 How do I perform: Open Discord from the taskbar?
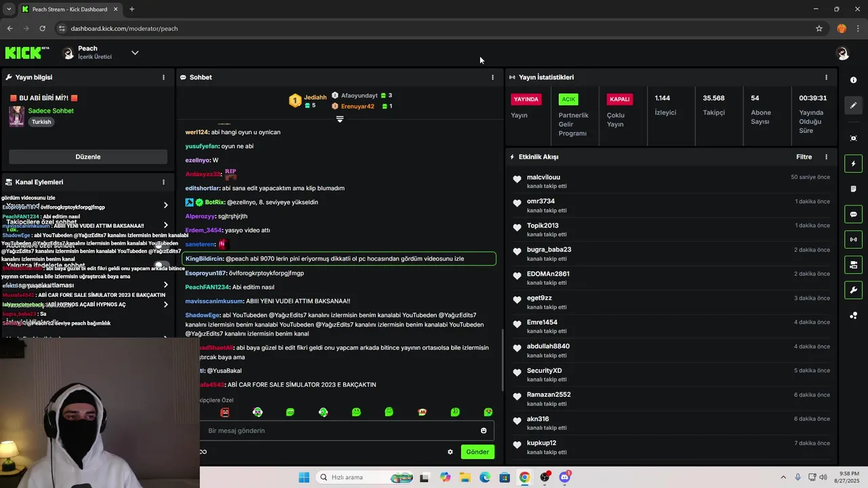[x=564, y=477]
